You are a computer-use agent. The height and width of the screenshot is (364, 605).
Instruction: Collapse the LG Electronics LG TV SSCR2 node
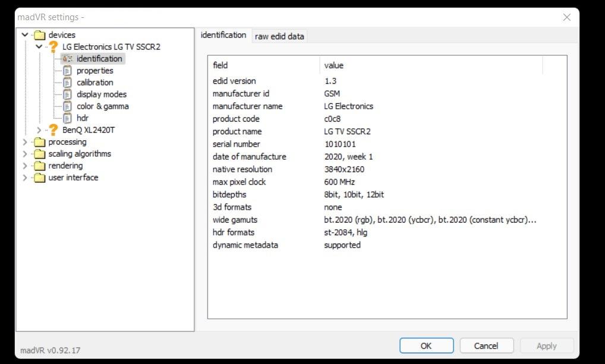coord(39,47)
